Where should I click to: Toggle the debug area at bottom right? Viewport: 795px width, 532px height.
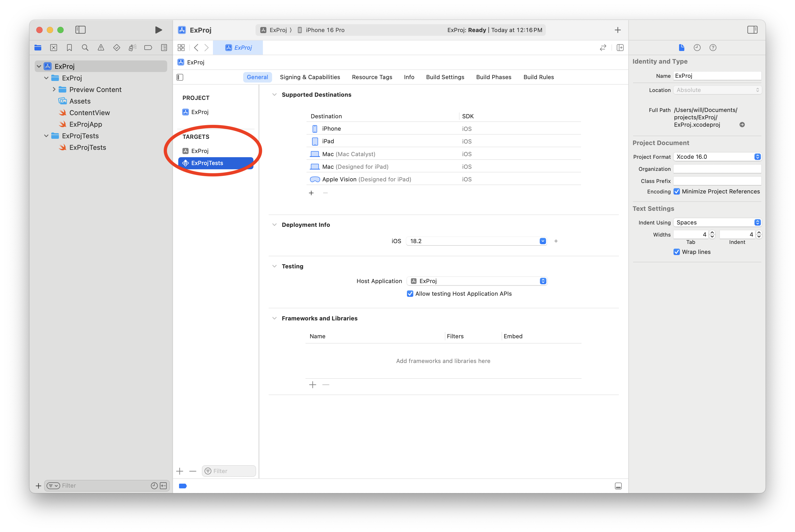[x=618, y=486]
